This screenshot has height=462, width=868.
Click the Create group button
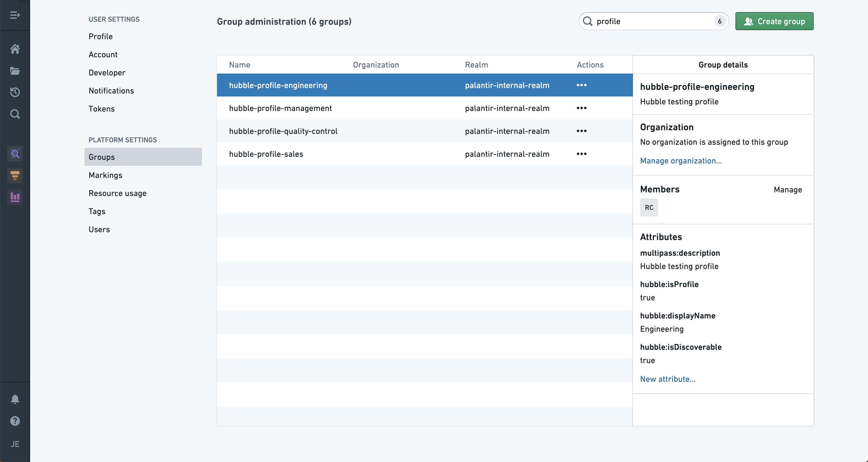(774, 21)
